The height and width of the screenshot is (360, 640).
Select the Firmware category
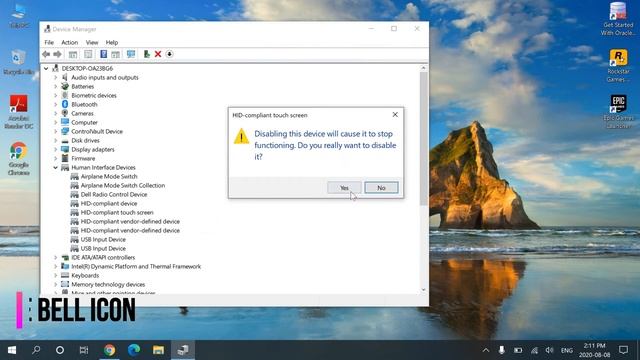coord(83,158)
